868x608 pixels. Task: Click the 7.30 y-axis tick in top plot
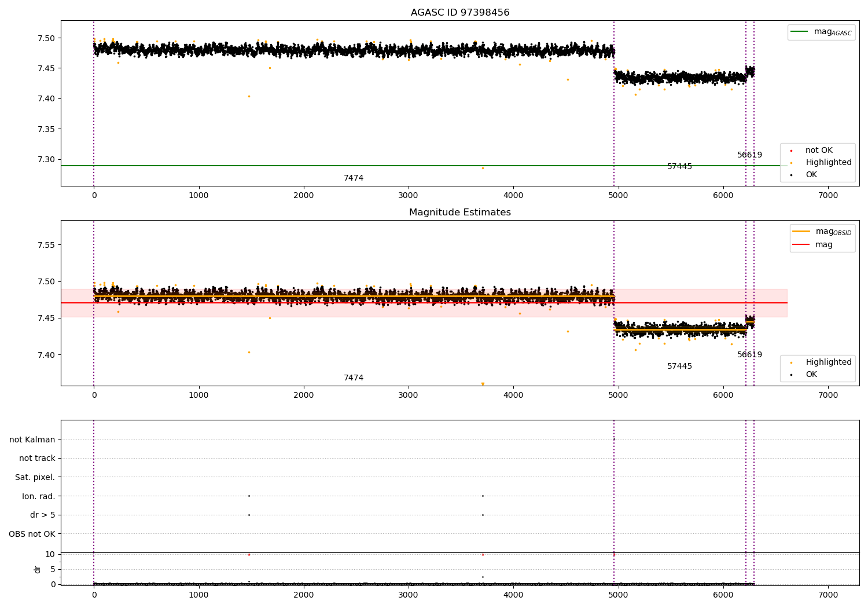point(46,160)
